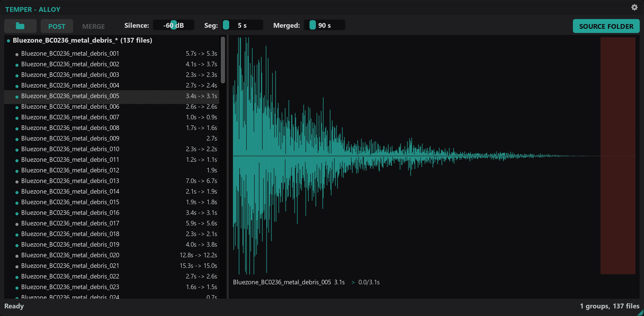644x316 pixels.
Task: Toggle the teal dot beside metal_debris_002
Action: (x=17, y=65)
